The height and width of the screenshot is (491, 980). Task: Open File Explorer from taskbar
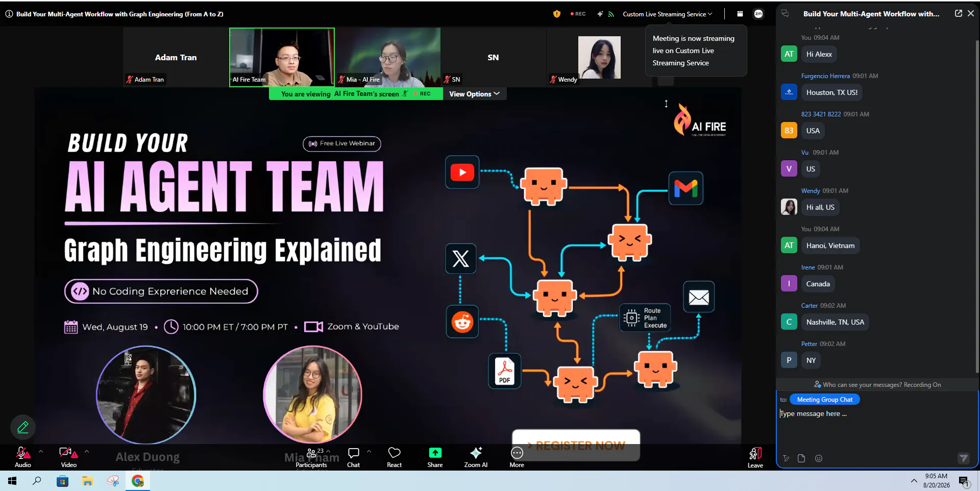pos(87,481)
